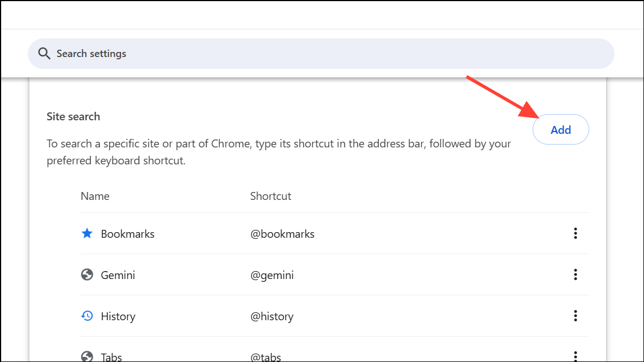644x362 pixels.
Task: Click the Shortcut column header
Action: point(271,196)
